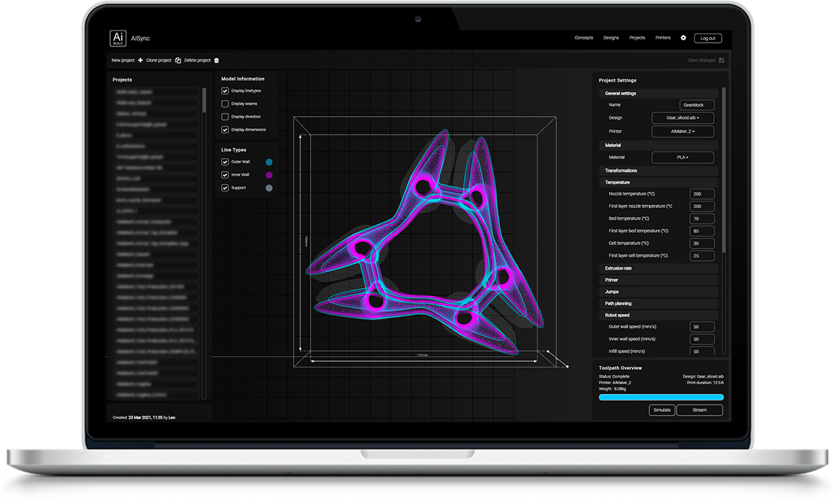Screen dimensions: 835x504
Task: Open the Design dropdown showing Gear_sliced.aib
Action: (x=682, y=117)
